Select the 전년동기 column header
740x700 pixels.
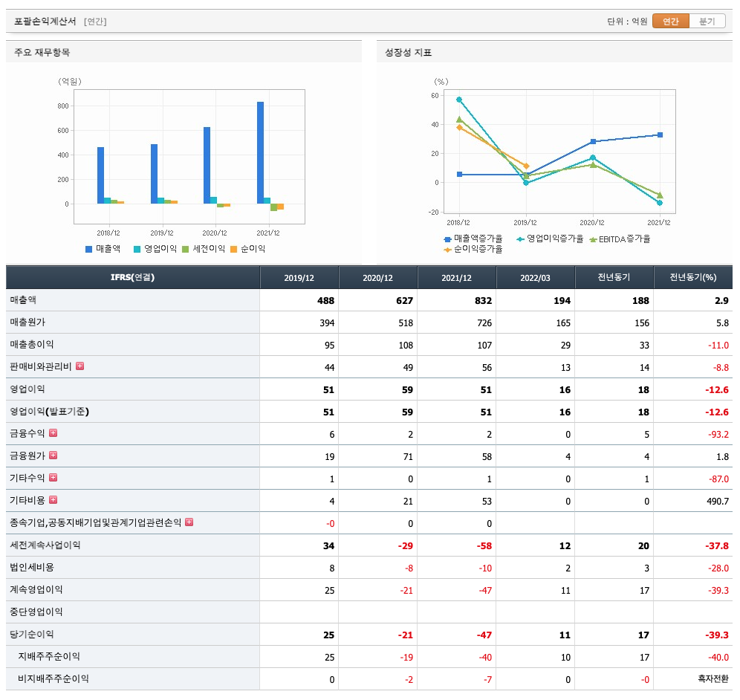point(614,277)
